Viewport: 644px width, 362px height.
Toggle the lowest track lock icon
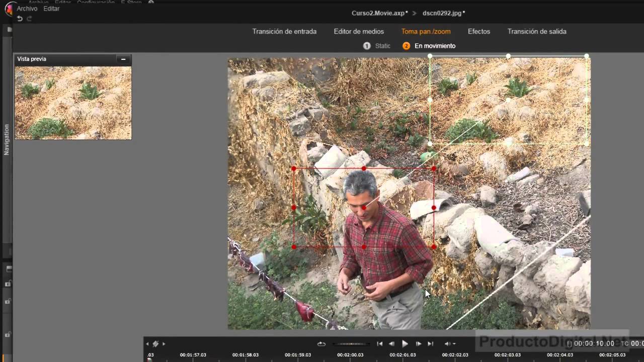[x=8, y=334]
